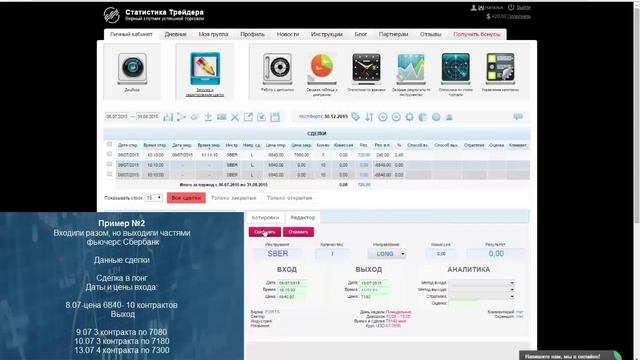Click the up-down sort arrows icon
The height and width of the screenshot is (360, 640).
click(369, 117)
